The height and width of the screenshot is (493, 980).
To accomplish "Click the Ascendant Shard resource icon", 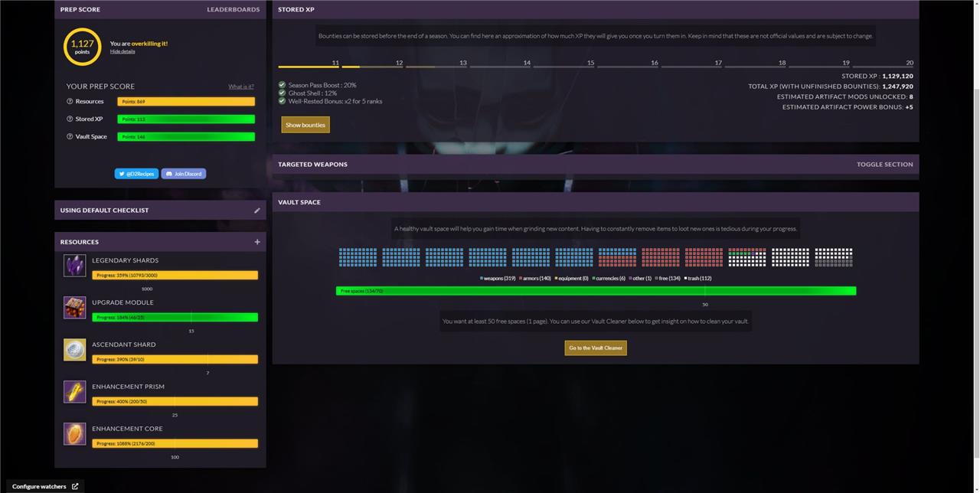I will click(74, 350).
